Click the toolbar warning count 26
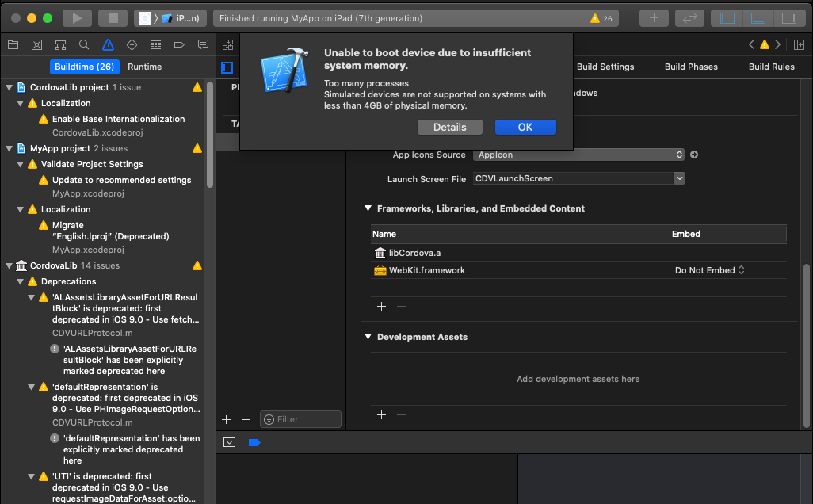813x504 pixels. (x=601, y=18)
